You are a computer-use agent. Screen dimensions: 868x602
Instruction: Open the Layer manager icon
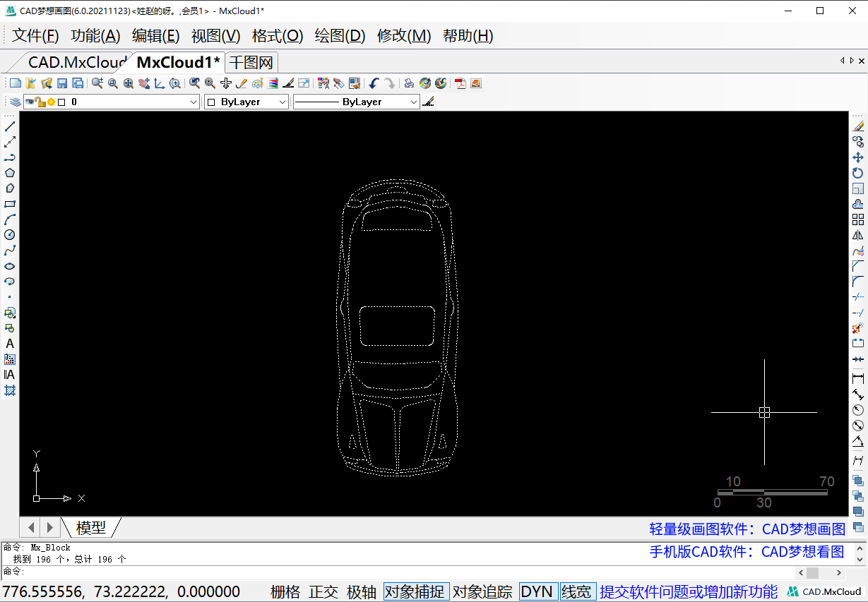(x=15, y=102)
